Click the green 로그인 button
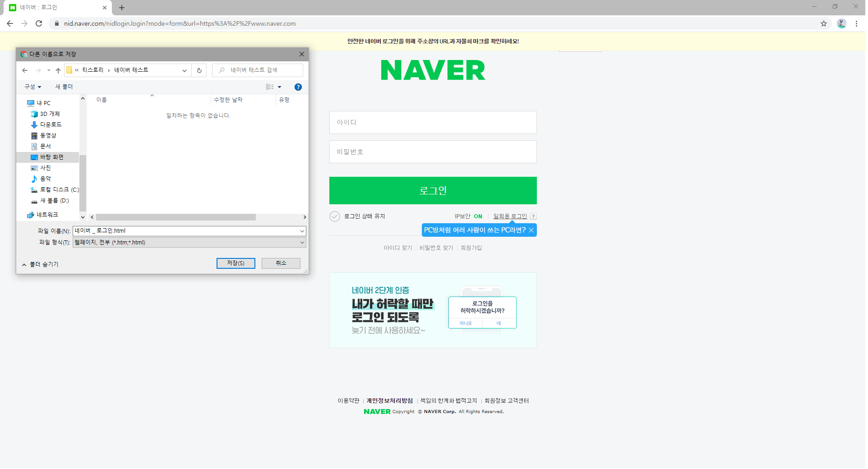 point(433,191)
